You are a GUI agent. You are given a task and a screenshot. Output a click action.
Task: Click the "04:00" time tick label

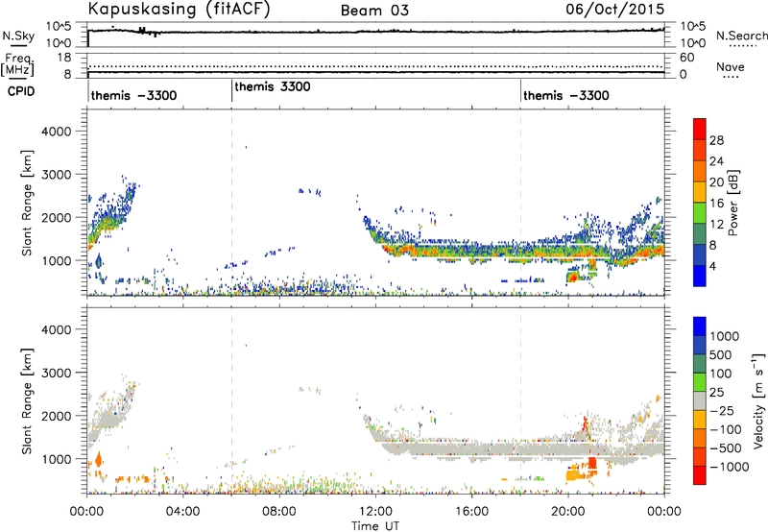click(182, 512)
